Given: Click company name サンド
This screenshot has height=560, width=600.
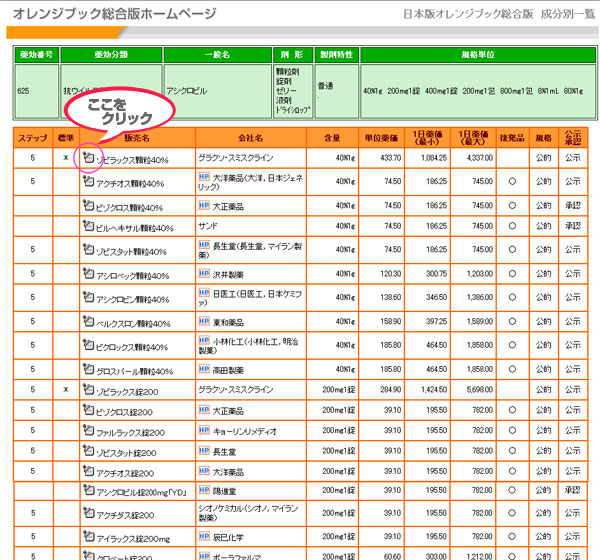Looking at the screenshot, I should pyautogui.click(x=208, y=226).
